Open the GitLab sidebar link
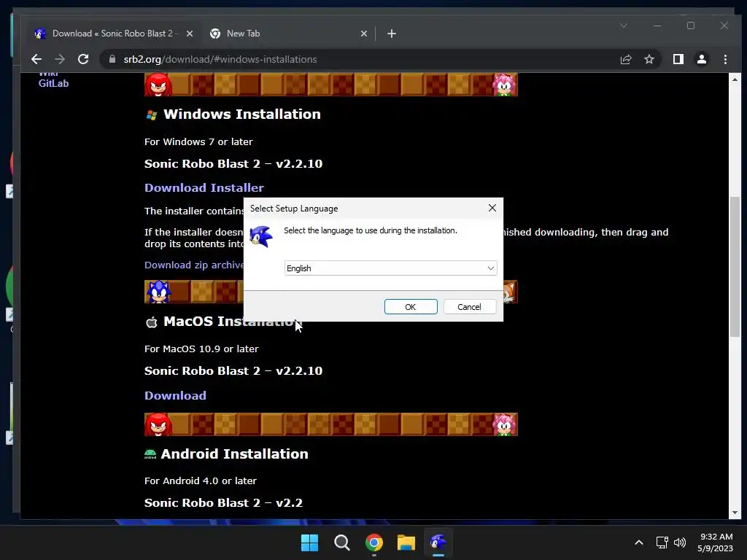 pos(53,83)
